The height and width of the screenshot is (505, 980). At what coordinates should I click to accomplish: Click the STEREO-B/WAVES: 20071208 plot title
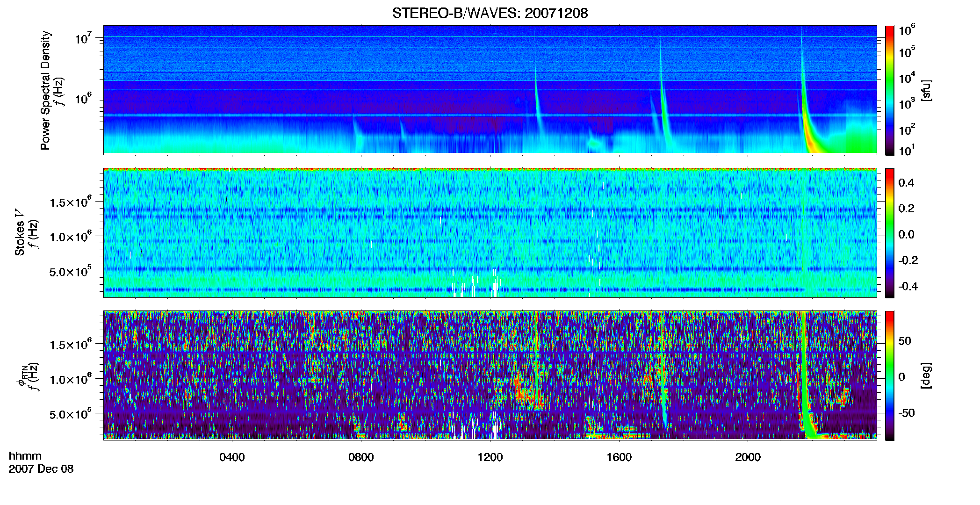[x=490, y=13]
